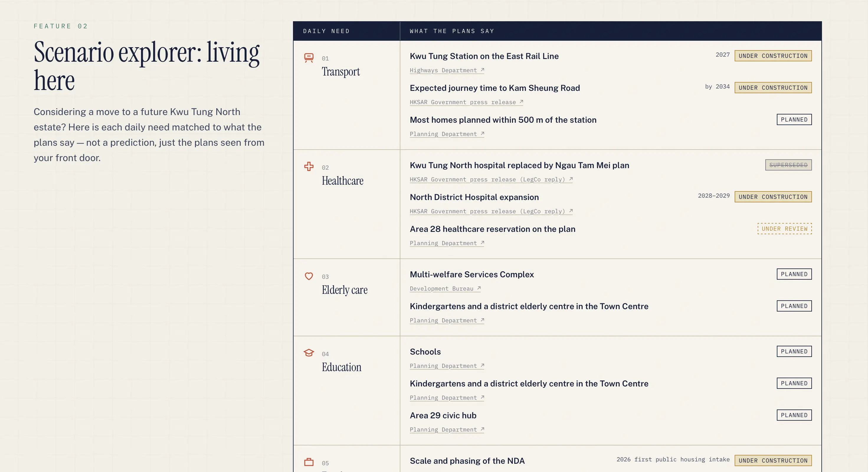Image resolution: width=868 pixels, height=472 pixels.
Task: Select 'Area 29 civic hub' title
Action: coord(443,415)
